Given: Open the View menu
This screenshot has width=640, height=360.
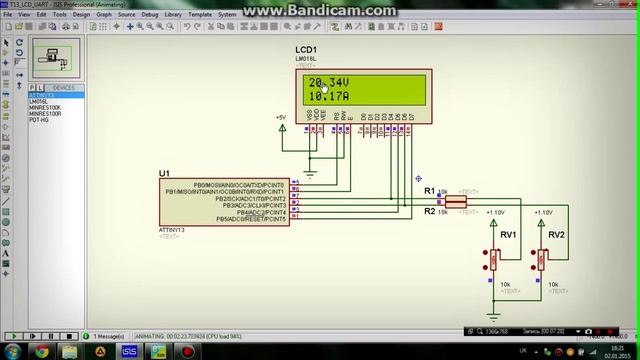Looking at the screenshot, I should coord(24,14).
